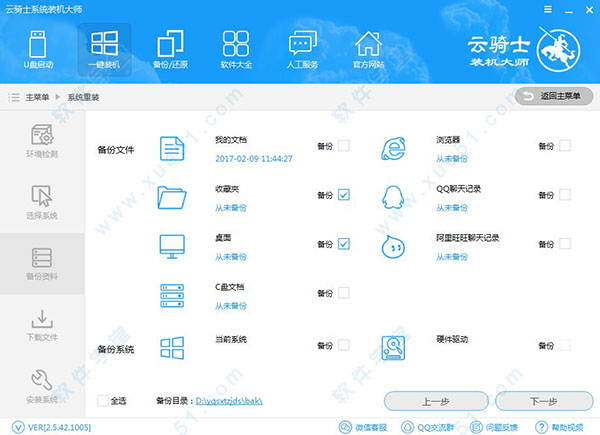Open QQ交流群 in status bar

(x=427, y=427)
